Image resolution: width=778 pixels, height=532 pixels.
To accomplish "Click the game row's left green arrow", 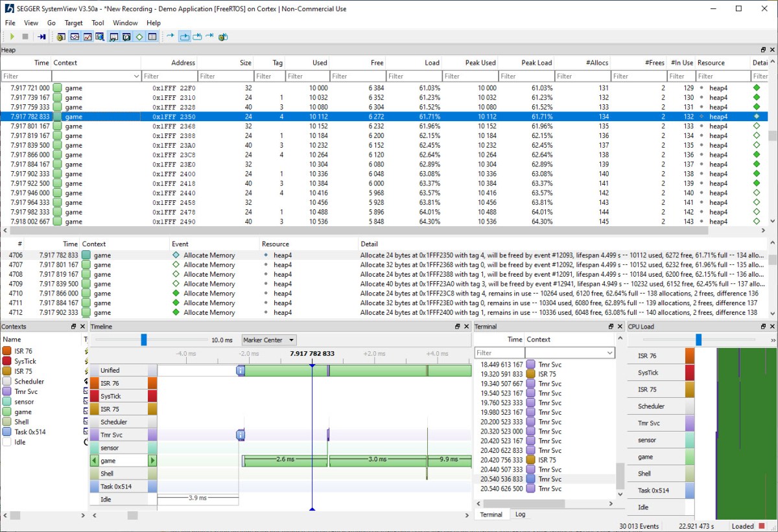I will tap(95, 461).
